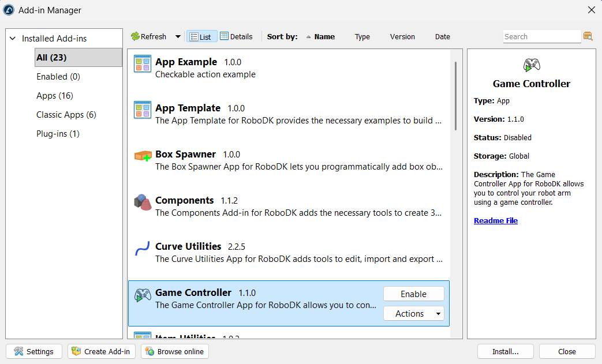Click the icon beside the search field

tap(588, 36)
